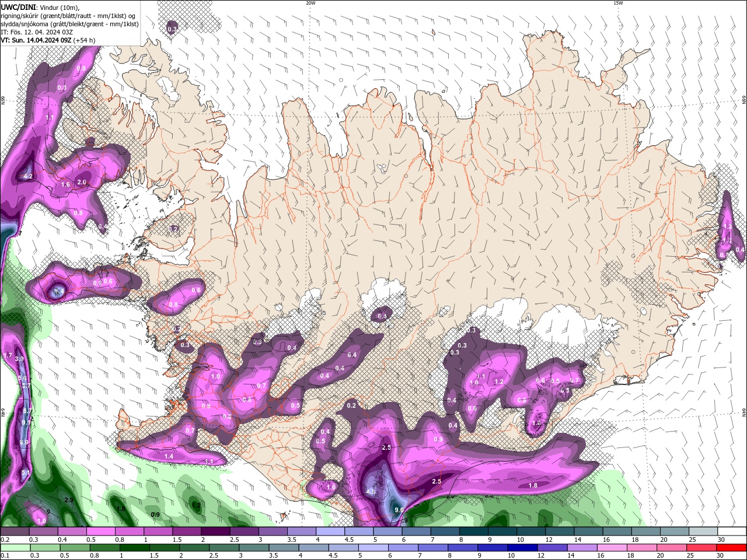Select the darkest purple snow swatch at 2
This screenshot has width=747, height=560.
[x=215, y=531]
